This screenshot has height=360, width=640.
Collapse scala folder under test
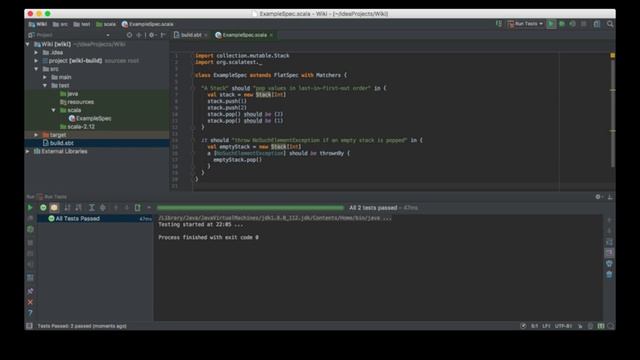(x=53, y=110)
